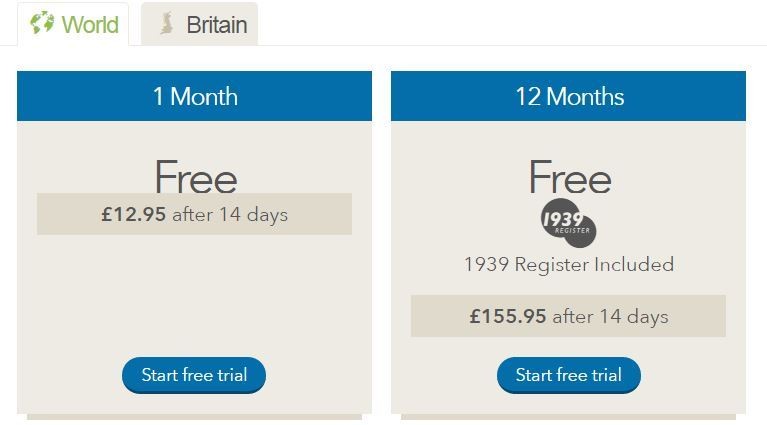The image size is (767, 425).
Task: Click the REGISTER word on the badge
Action: pyautogui.click(x=572, y=230)
